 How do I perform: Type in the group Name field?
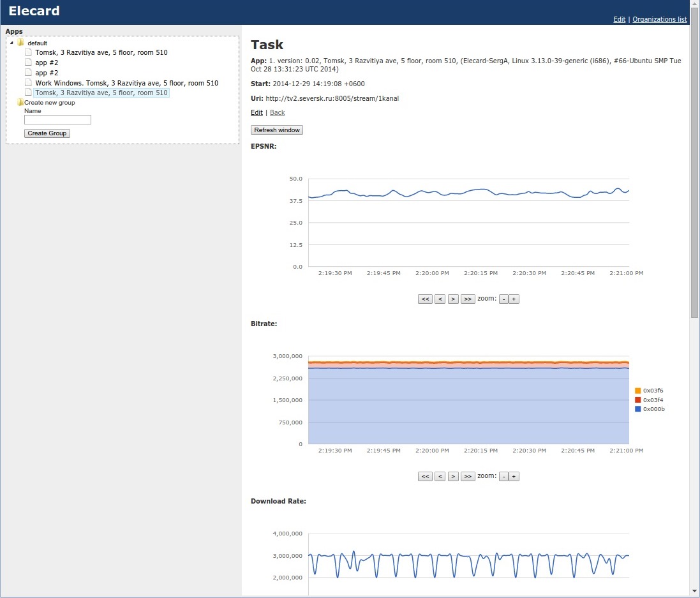click(x=57, y=120)
